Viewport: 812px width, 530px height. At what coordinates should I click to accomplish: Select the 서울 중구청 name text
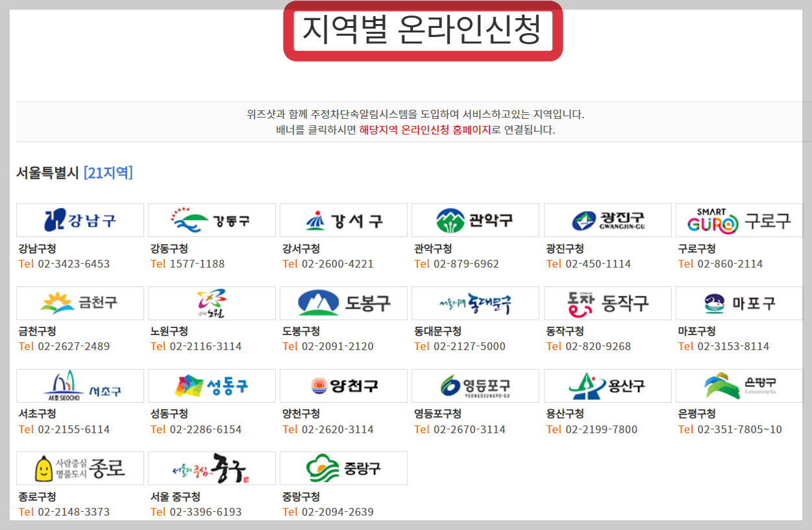point(176,497)
